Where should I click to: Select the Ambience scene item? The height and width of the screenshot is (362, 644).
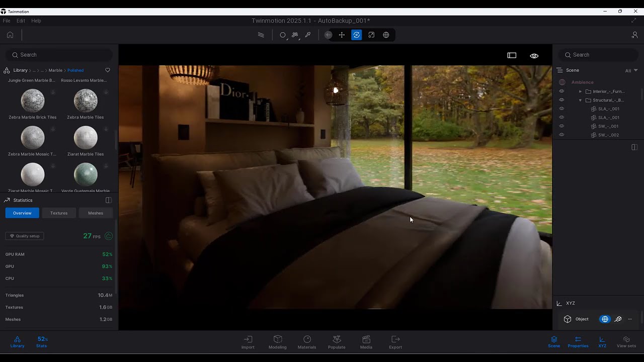coord(583,82)
